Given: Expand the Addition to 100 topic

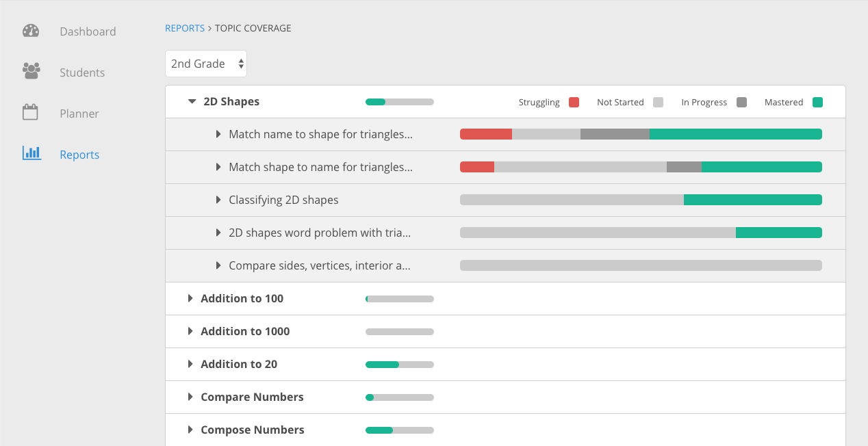Looking at the screenshot, I should coord(190,299).
